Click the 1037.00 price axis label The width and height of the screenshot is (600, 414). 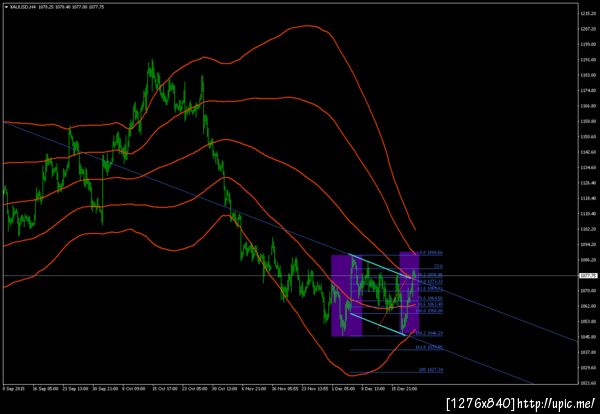point(587,352)
